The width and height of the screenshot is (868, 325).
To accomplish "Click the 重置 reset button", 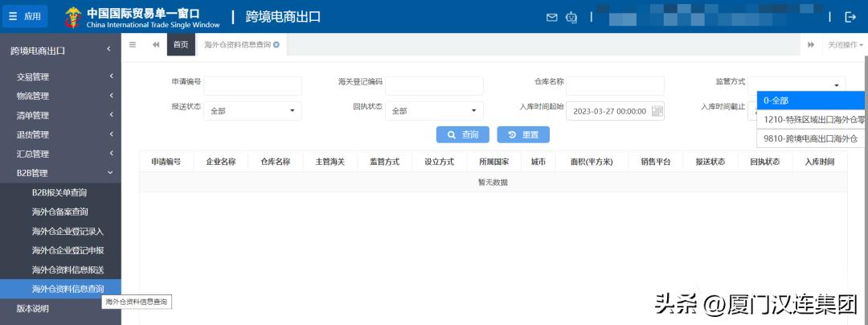I will 523,134.
